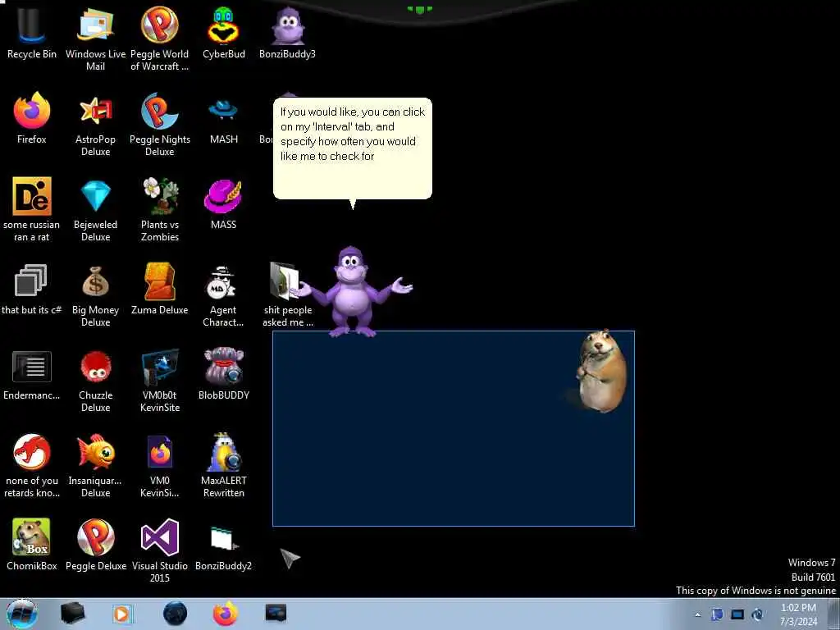Select the AstroPop Deluxe icon
The width and height of the screenshot is (840, 630).
(95, 125)
